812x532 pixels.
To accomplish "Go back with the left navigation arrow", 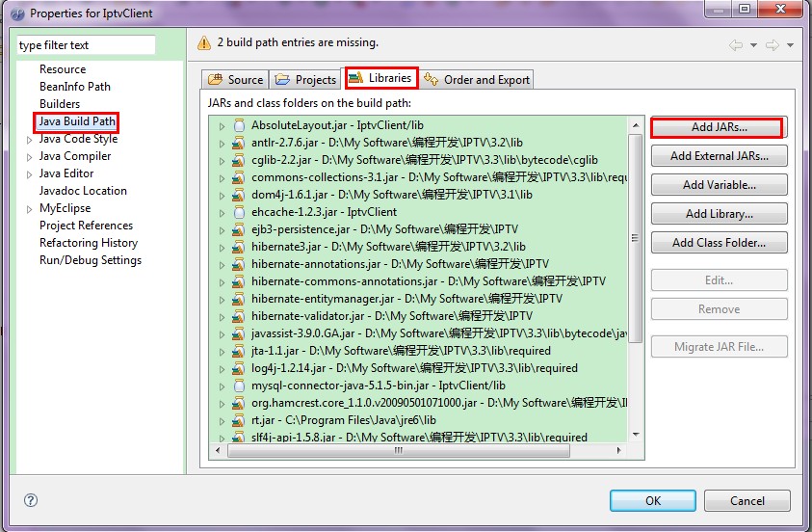I will (x=735, y=45).
